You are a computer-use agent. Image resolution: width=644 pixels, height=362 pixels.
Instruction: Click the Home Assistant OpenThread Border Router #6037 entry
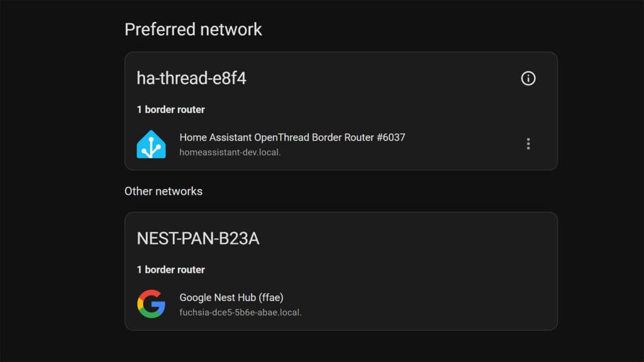pyautogui.click(x=291, y=137)
